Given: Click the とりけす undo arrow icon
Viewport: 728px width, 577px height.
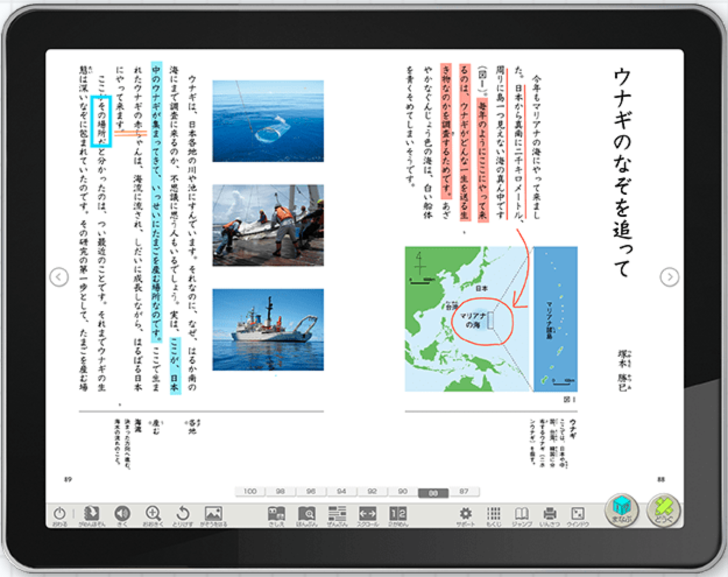Looking at the screenshot, I should 183,513.
